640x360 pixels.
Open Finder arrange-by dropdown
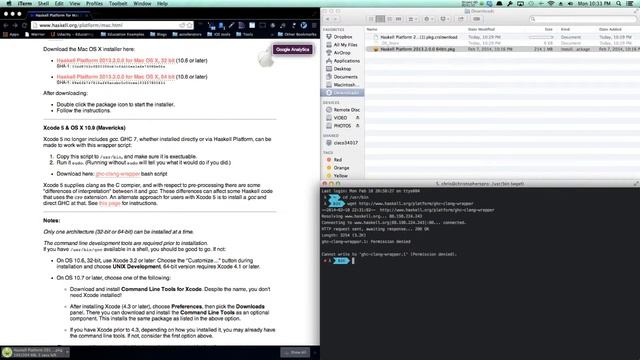tap(413, 19)
